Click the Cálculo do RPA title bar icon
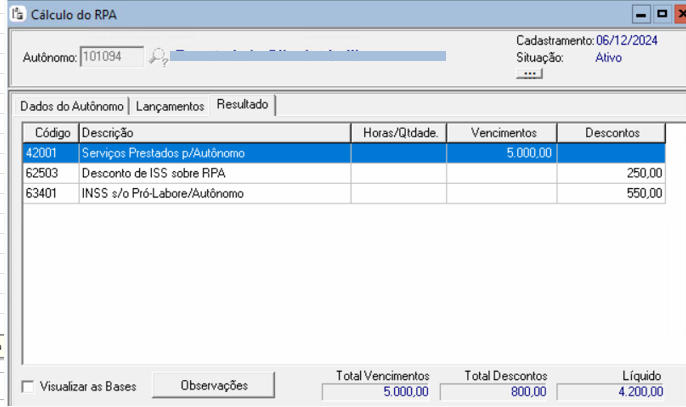 [x=16, y=15]
